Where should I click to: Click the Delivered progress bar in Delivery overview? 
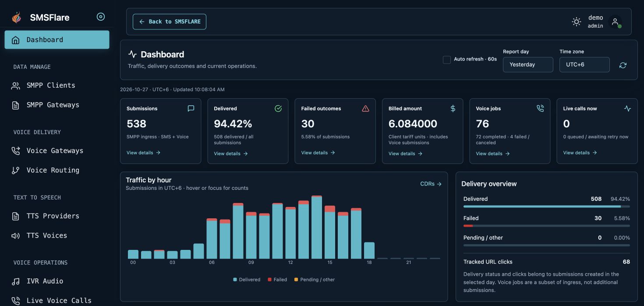(547, 206)
